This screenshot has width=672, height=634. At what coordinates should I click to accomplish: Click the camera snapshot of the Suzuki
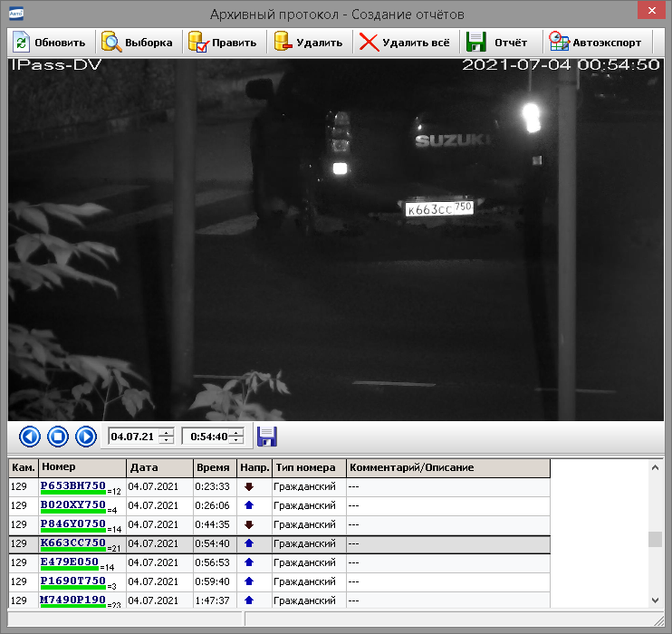pos(335,237)
